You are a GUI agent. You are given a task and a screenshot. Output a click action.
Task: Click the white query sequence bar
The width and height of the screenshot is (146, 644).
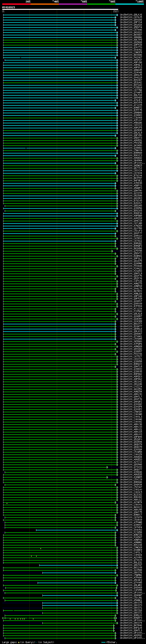pyautogui.click(x=60, y=9)
